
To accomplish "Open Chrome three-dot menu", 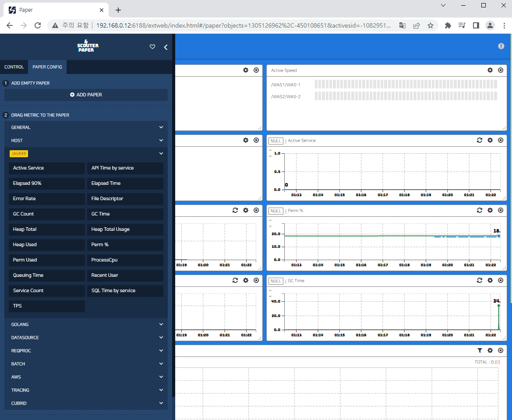I will (x=504, y=25).
